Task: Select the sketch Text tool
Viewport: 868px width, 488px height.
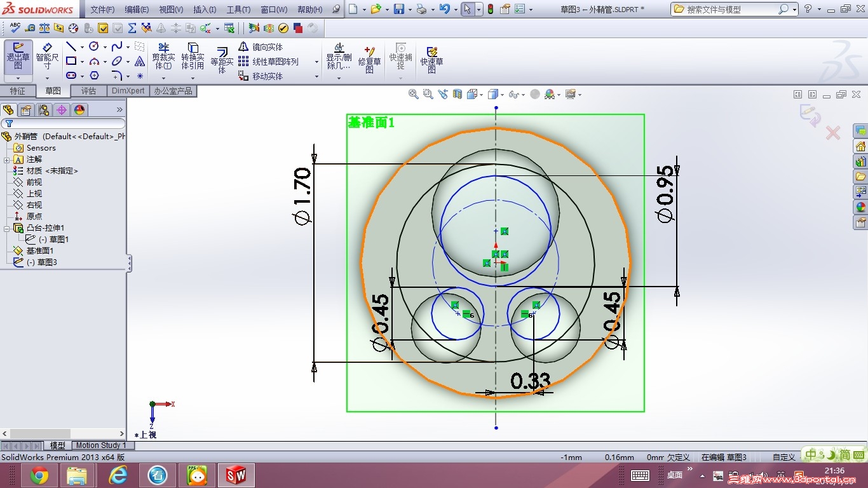Action: (x=140, y=62)
